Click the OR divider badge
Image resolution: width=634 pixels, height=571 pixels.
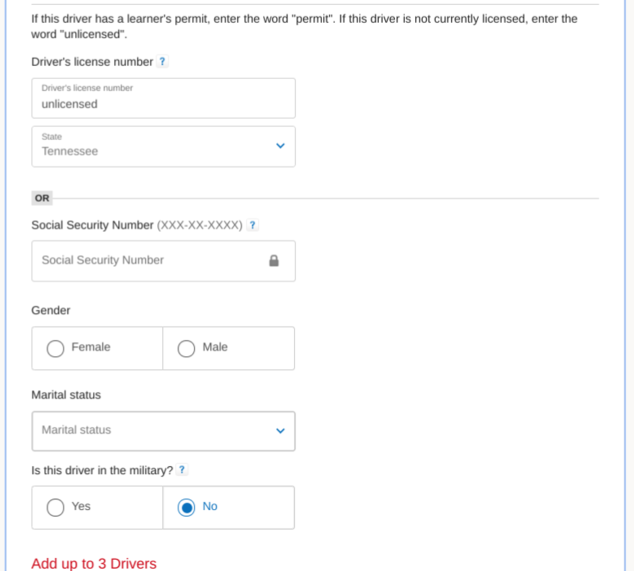[x=42, y=198]
